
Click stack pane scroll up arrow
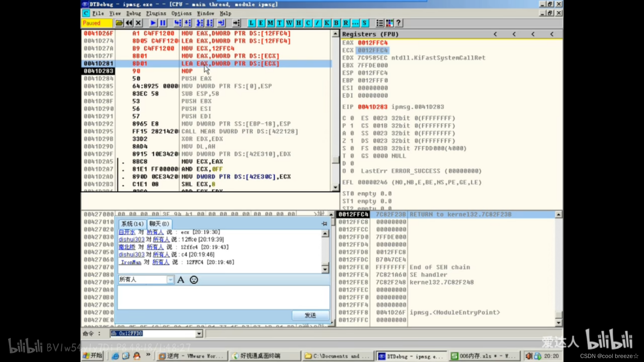click(558, 215)
